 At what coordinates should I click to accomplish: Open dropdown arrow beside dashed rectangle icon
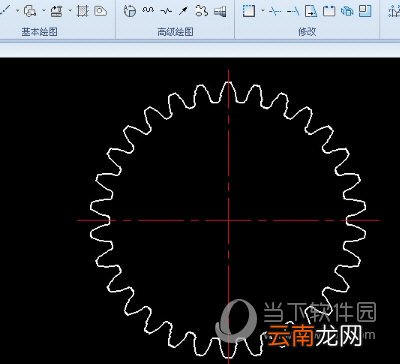point(263,11)
